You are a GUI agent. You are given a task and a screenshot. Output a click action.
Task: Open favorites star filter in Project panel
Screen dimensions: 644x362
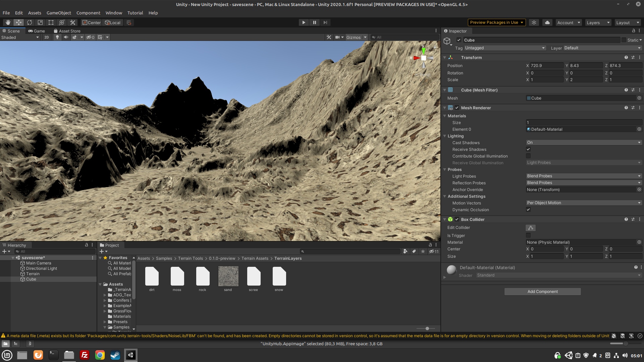click(423, 251)
